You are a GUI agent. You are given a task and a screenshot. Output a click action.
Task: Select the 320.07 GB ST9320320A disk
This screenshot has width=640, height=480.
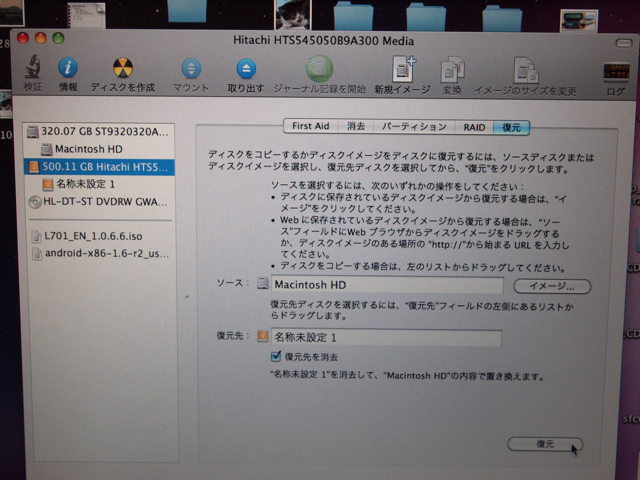98,131
